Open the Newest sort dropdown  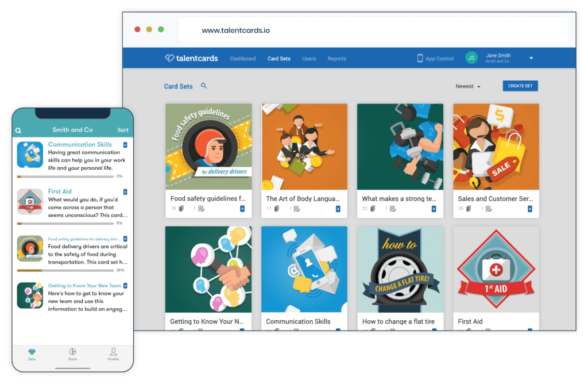point(467,86)
